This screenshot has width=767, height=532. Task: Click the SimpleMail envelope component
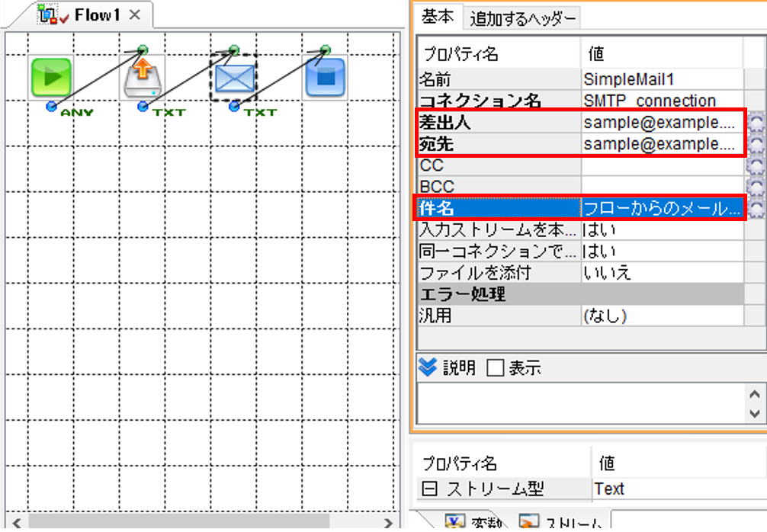tap(234, 78)
